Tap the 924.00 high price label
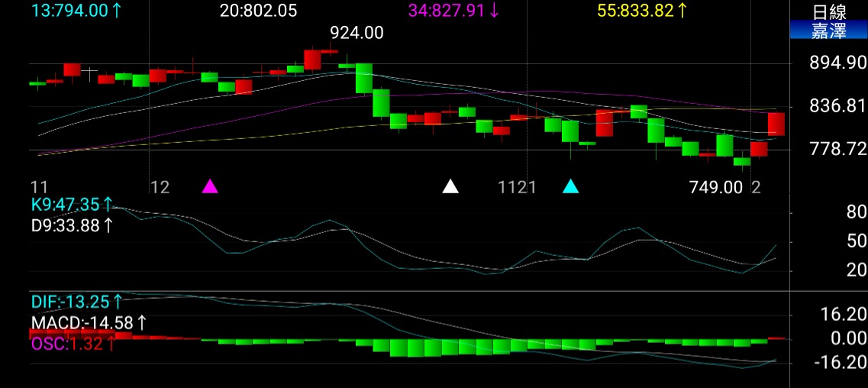 pos(357,33)
